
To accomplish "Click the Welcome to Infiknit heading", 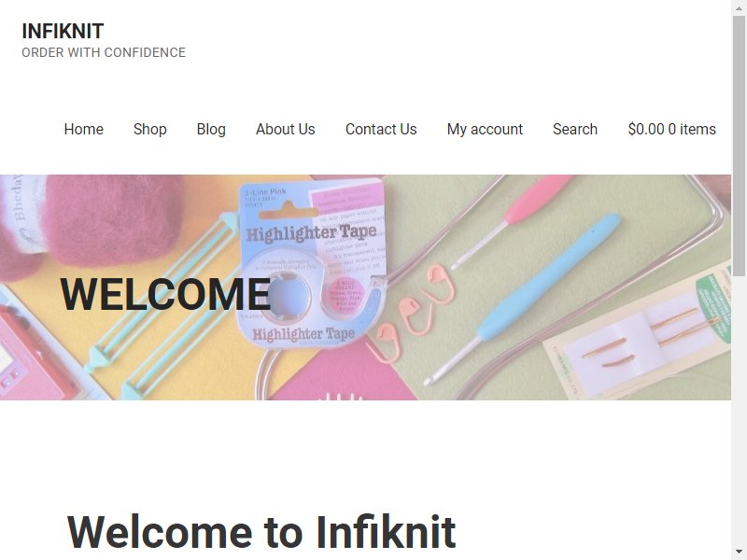I will [x=261, y=532].
